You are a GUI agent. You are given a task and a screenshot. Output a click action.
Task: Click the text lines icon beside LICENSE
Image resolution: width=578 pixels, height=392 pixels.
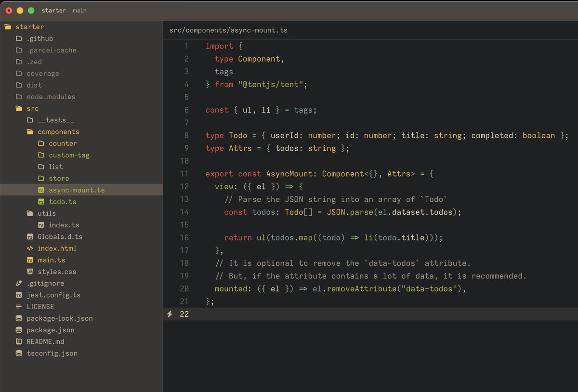[x=19, y=307]
